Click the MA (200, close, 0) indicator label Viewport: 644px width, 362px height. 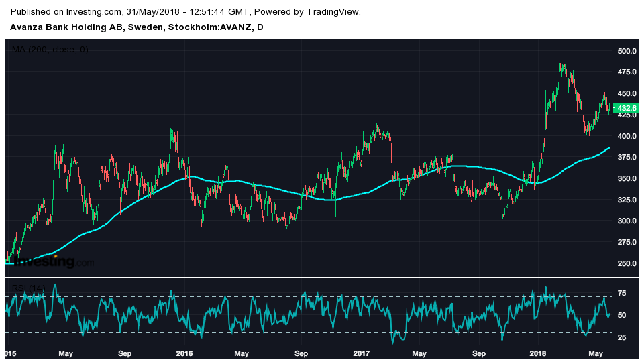point(50,50)
